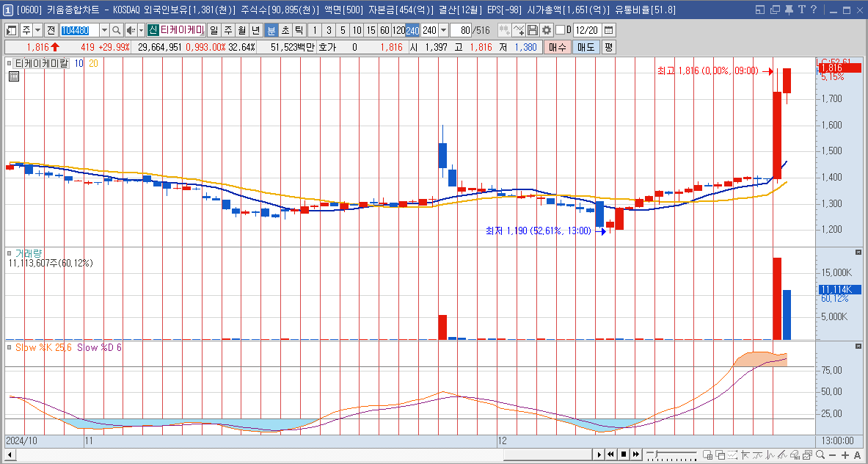Click the 12/20 date input field
The image size is (868, 464).
coord(588,30)
